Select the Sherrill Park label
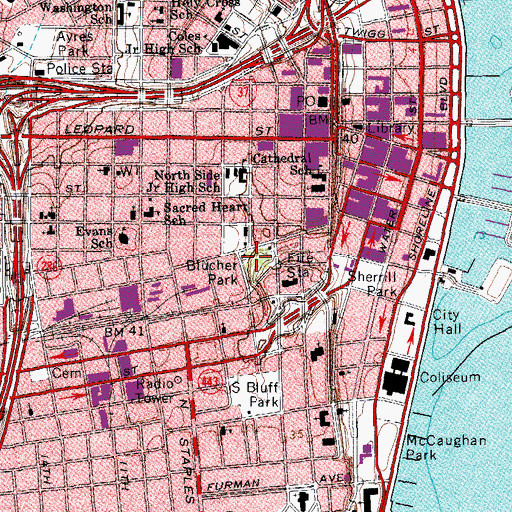Screen dimensions: 512x512 (x=373, y=284)
